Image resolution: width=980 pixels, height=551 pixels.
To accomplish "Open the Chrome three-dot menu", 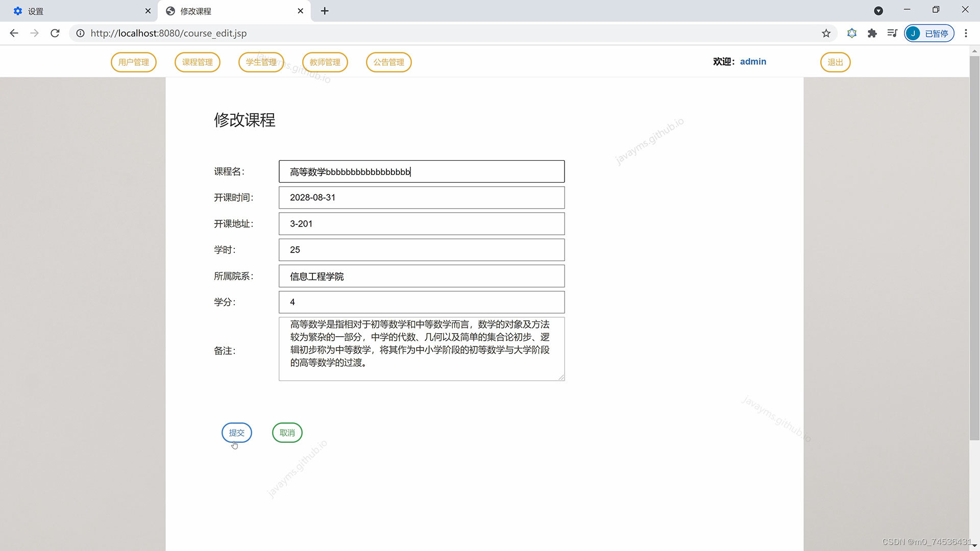I will pos(966,33).
